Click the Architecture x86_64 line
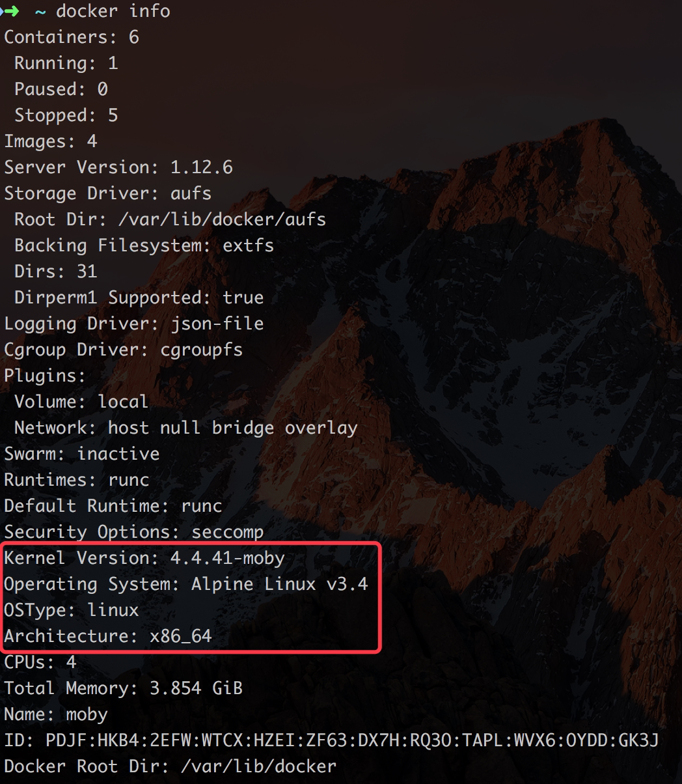Image resolution: width=682 pixels, height=784 pixels. tap(108, 636)
